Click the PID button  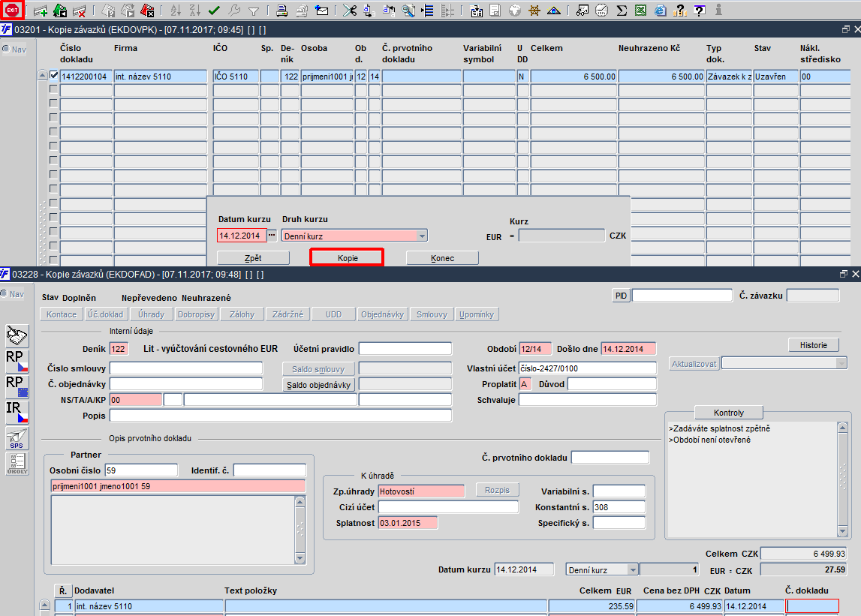tap(621, 296)
